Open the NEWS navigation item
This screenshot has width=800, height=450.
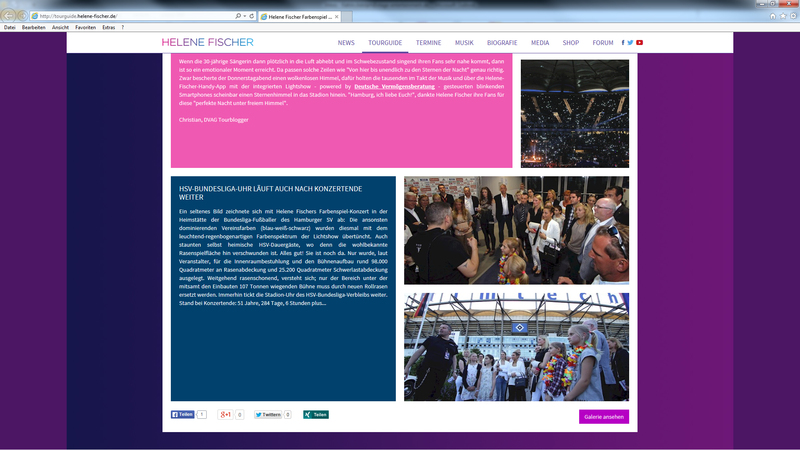pos(346,43)
